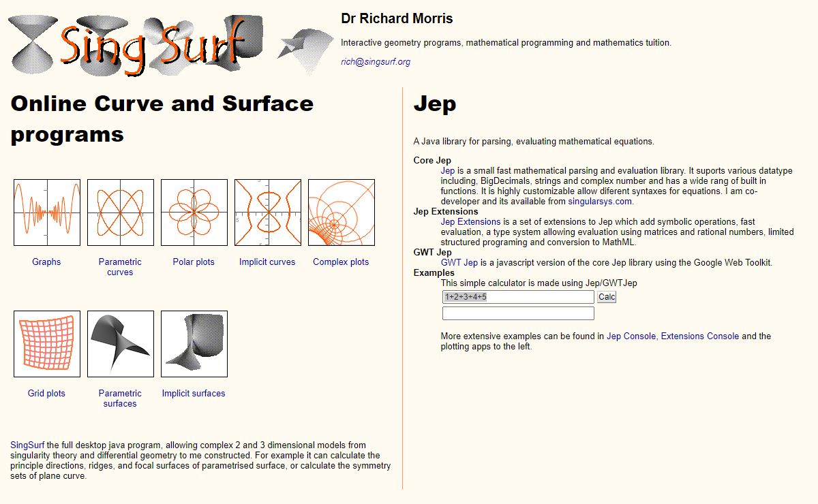The image size is (818, 504).
Task: Click the GWT Jep bold term heading
Action: click(x=433, y=253)
